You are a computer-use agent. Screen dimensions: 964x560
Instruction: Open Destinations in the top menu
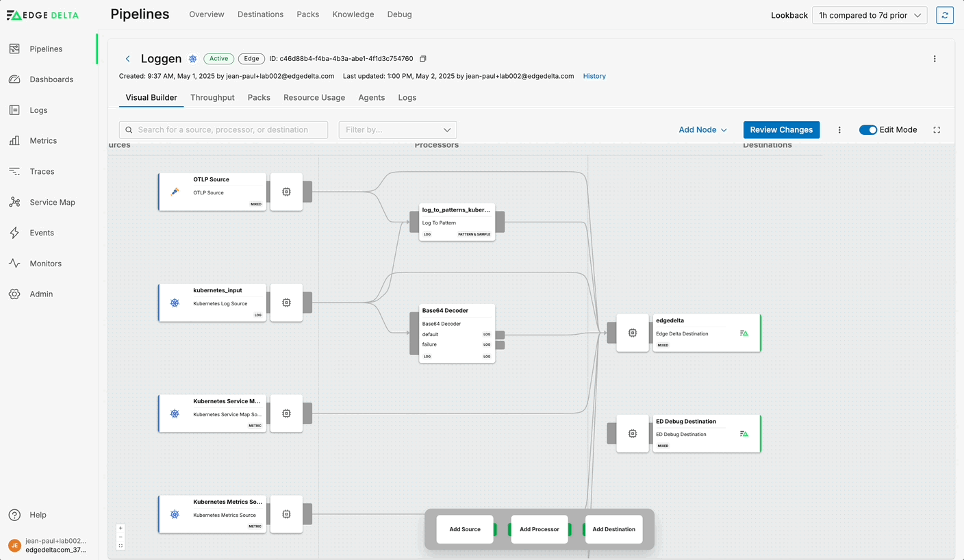260,14
